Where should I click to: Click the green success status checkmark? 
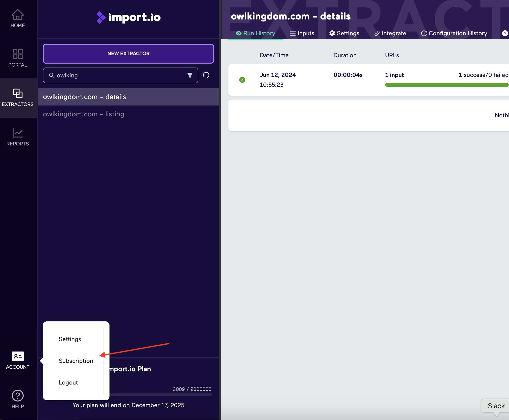click(x=242, y=80)
